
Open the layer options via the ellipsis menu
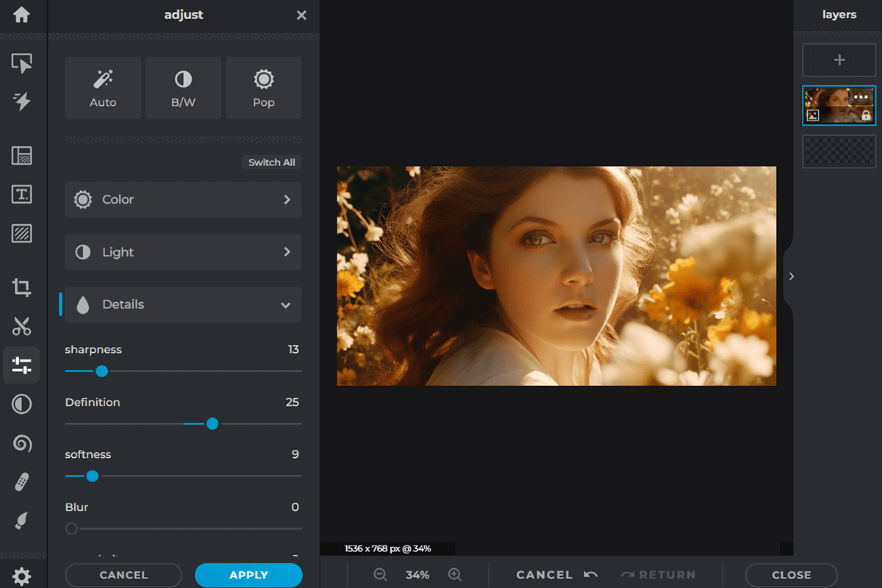click(860, 96)
